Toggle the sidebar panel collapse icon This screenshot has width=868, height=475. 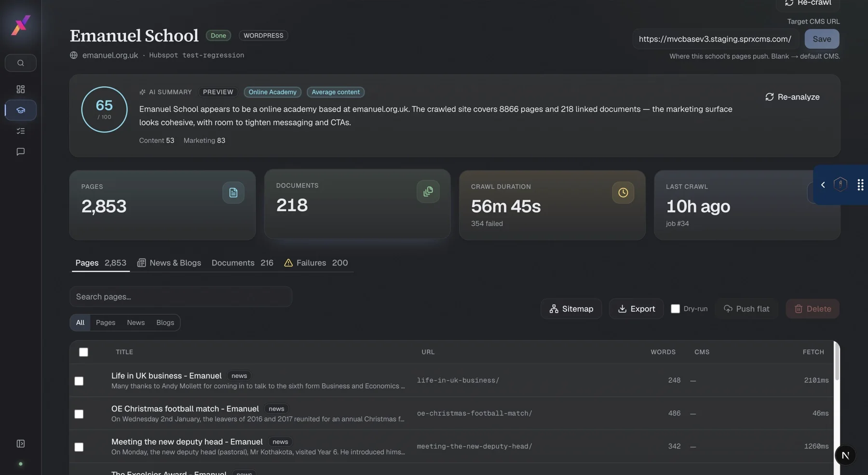pos(21,444)
